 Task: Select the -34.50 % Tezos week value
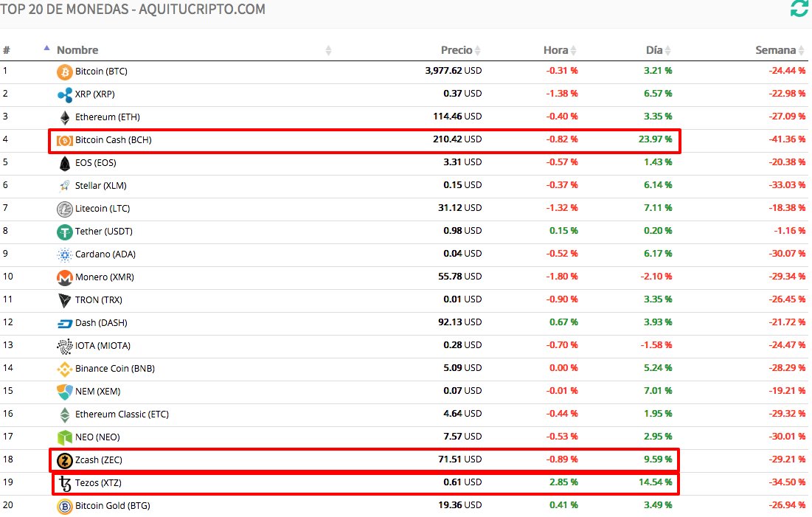point(787,482)
